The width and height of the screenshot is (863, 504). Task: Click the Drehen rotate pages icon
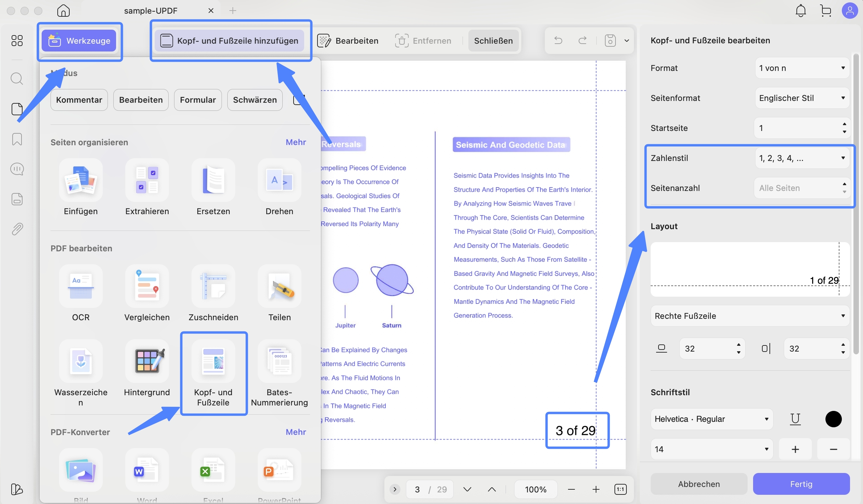279,180
